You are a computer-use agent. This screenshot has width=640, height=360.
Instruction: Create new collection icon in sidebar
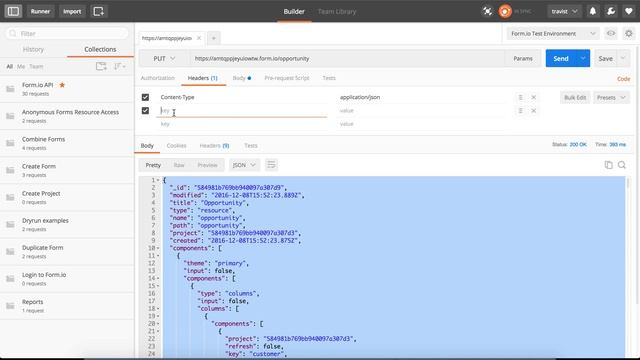click(101, 66)
